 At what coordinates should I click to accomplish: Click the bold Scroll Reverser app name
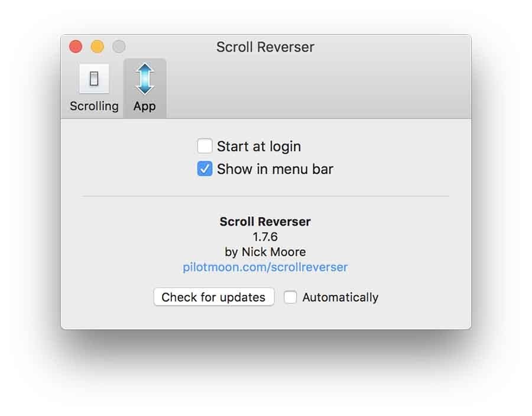(265, 222)
